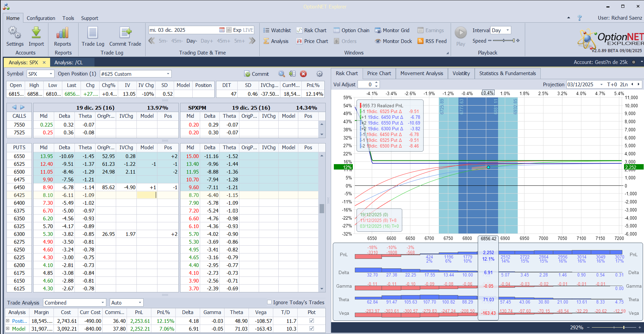The image size is (644, 334).
Task: Increase Vol Adjust with the up stepper
Action: pyautogui.click(x=377, y=83)
